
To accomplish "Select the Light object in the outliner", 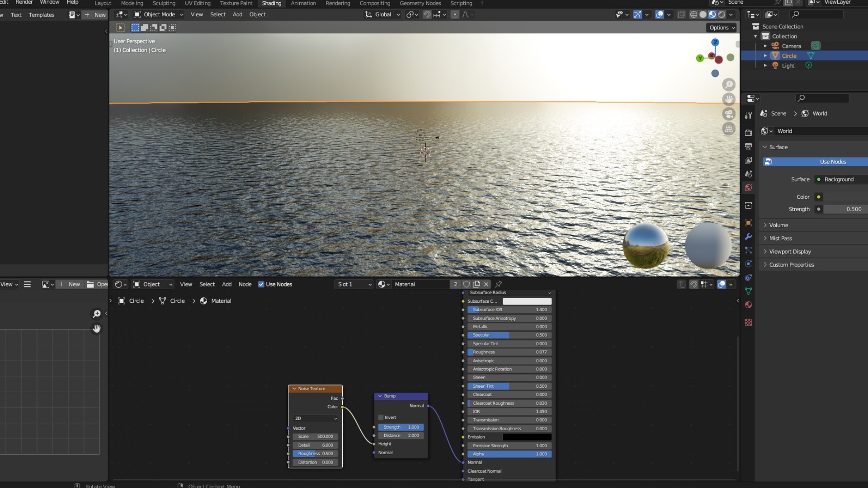I will point(788,66).
